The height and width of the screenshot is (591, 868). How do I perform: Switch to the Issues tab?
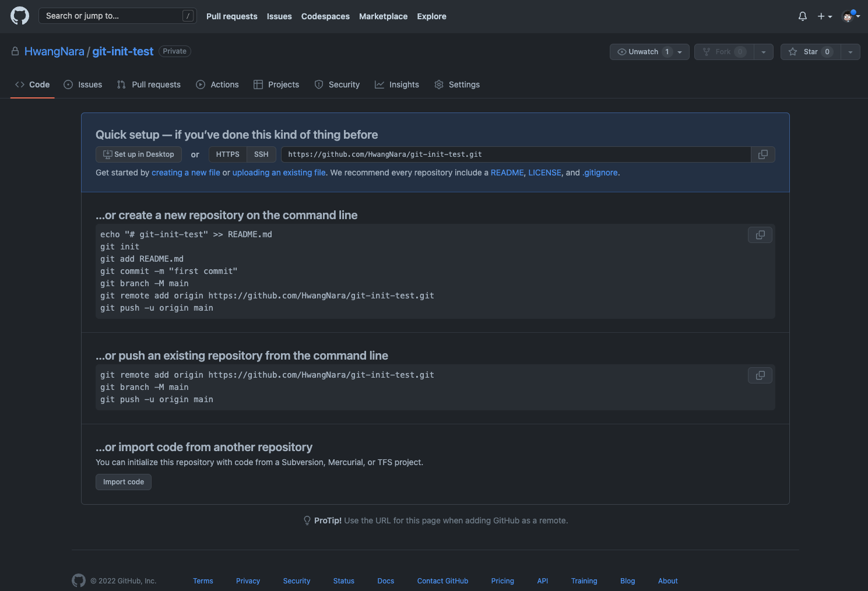tap(83, 85)
